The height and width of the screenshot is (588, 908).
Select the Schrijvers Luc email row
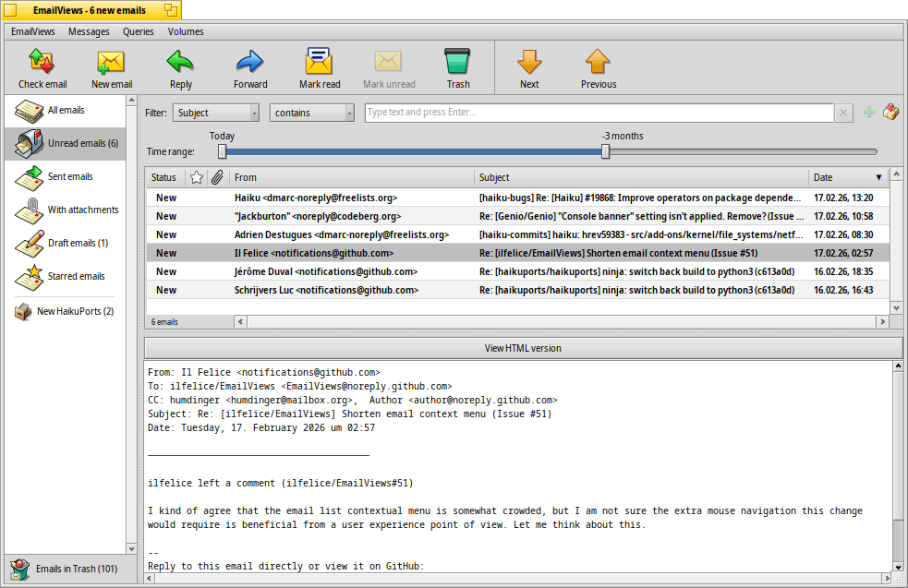517,291
